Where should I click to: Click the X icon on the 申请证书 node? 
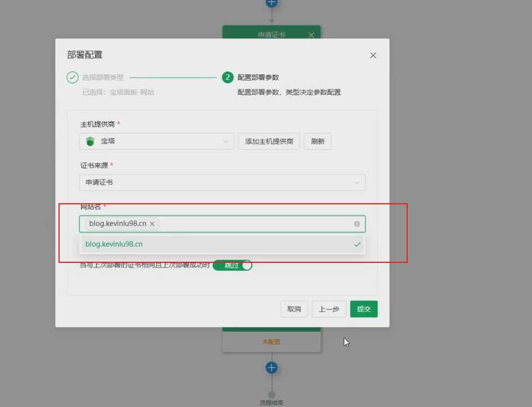pos(311,34)
